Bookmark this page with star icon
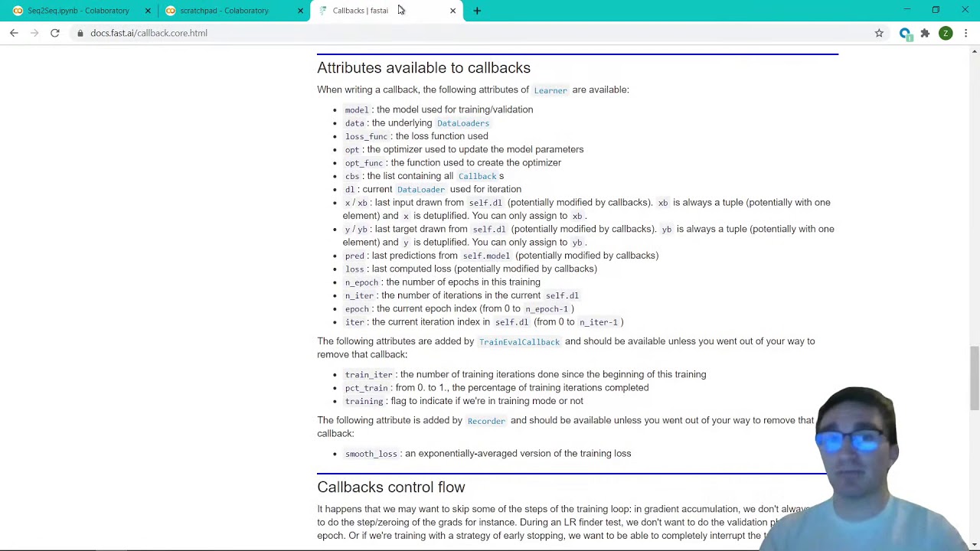Viewport: 980px width, 551px height. click(879, 33)
